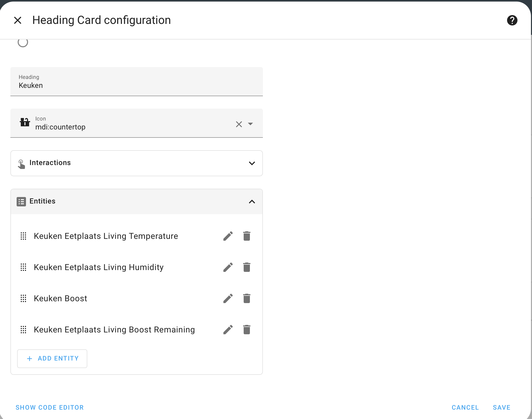532x419 pixels.
Task: Select the partially visible radio button
Action: [x=23, y=43]
